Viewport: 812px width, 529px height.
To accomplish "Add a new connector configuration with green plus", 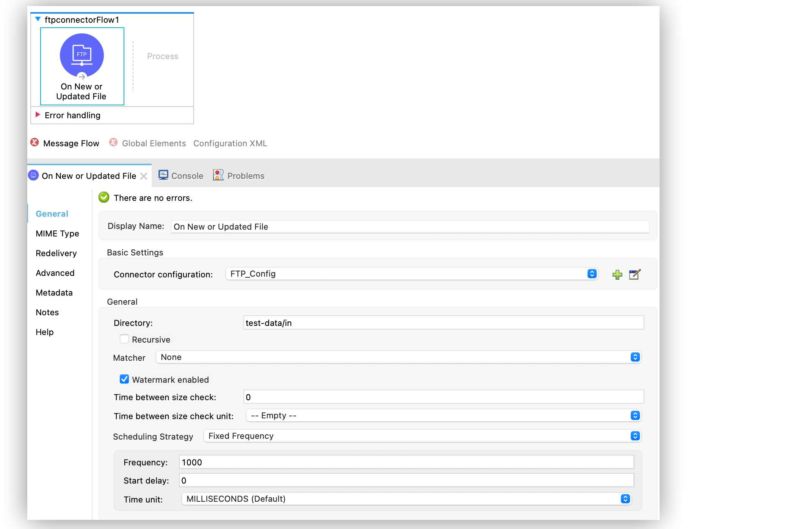I will [617, 274].
